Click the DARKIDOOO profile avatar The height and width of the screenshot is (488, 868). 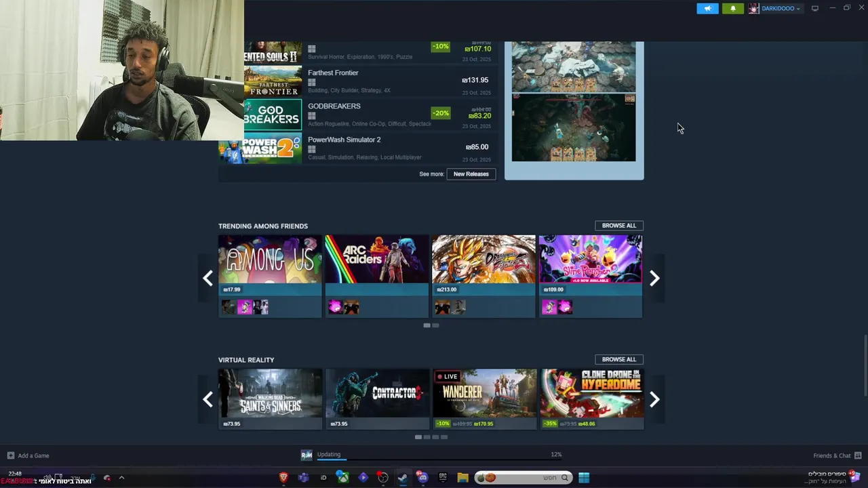click(753, 9)
